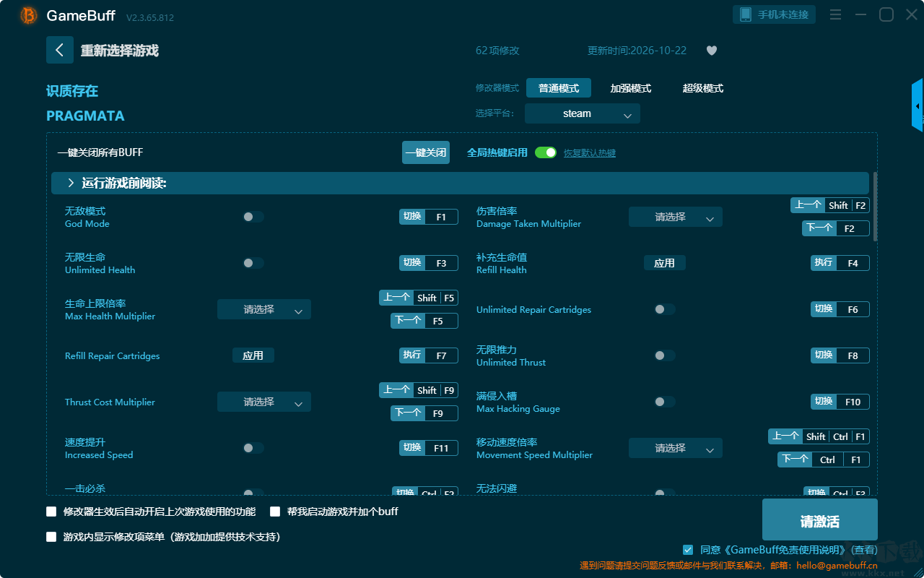The width and height of the screenshot is (924, 578).
Task: Enable Unlimited Repair Cartridges switch
Action: [x=664, y=309]
